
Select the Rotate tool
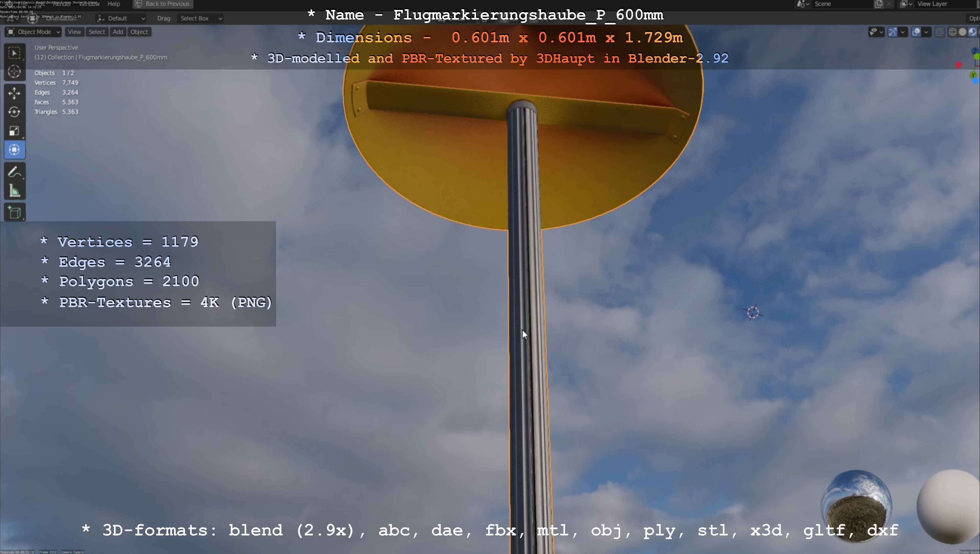click(x=14, y=112)
